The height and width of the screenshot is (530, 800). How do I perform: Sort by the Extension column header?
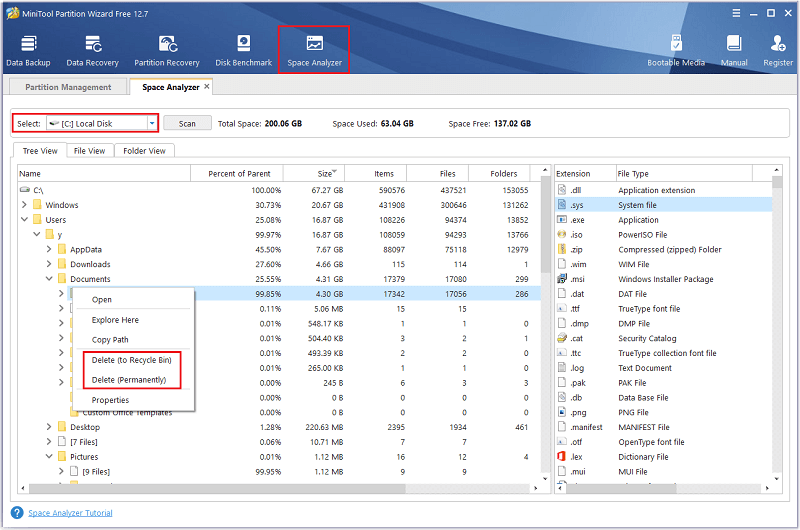point(585,173)
